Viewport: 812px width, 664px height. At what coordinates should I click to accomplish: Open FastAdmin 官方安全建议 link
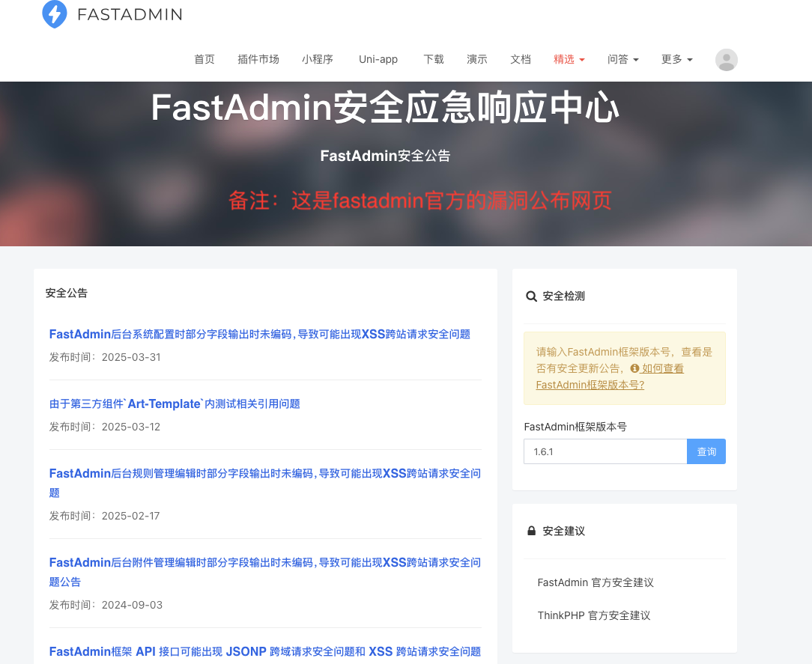click(596, 582)
